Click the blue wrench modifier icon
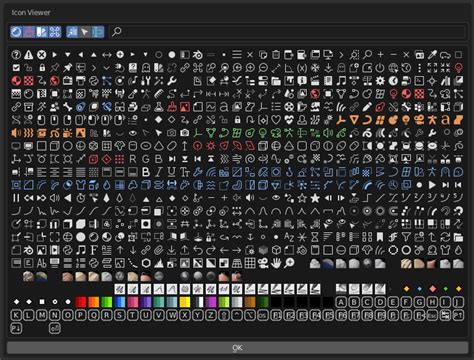The height and width of the screenshot is (360, 474). click(x=198, y=172)
